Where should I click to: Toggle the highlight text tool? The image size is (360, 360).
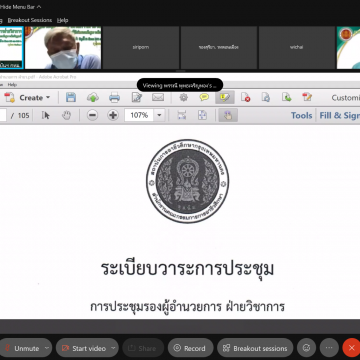[225, 97]
